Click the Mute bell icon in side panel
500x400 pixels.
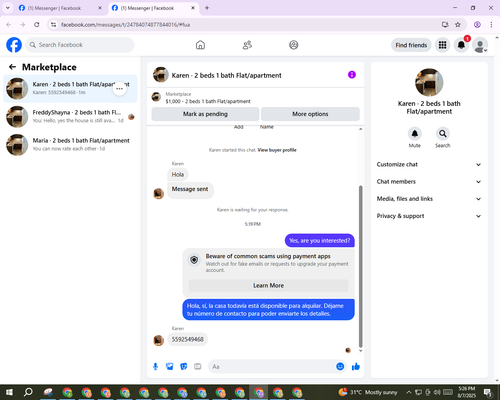pyautogui.click(x=415, y=134)
